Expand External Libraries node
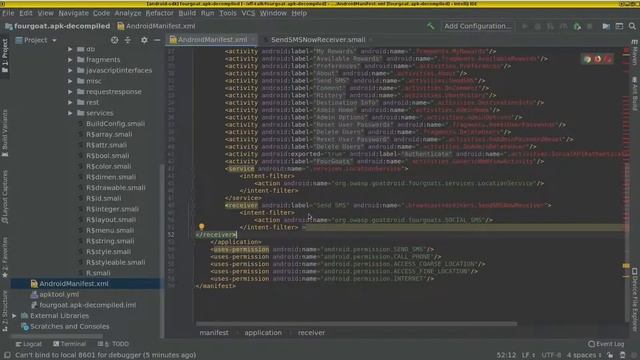Viewport: 640px width, 360px height. [14, 316]
